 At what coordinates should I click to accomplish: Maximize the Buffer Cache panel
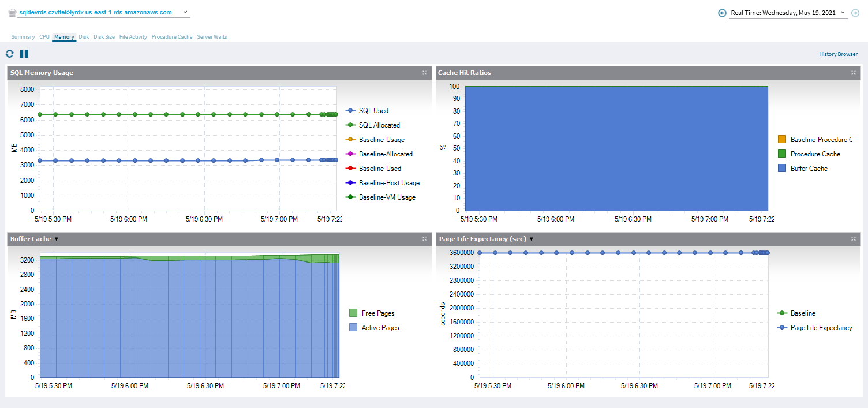425,239
